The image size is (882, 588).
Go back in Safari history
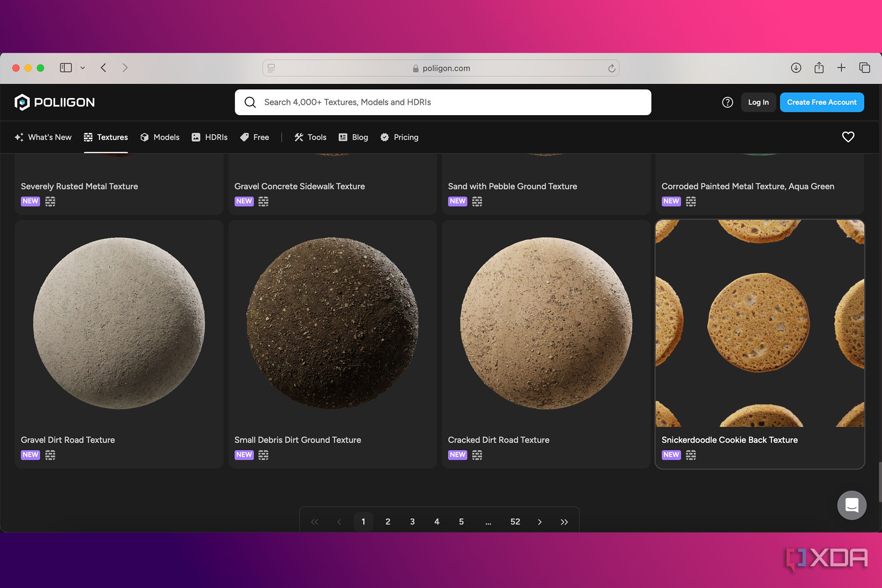pyautogui.click(x=104, y=68)
